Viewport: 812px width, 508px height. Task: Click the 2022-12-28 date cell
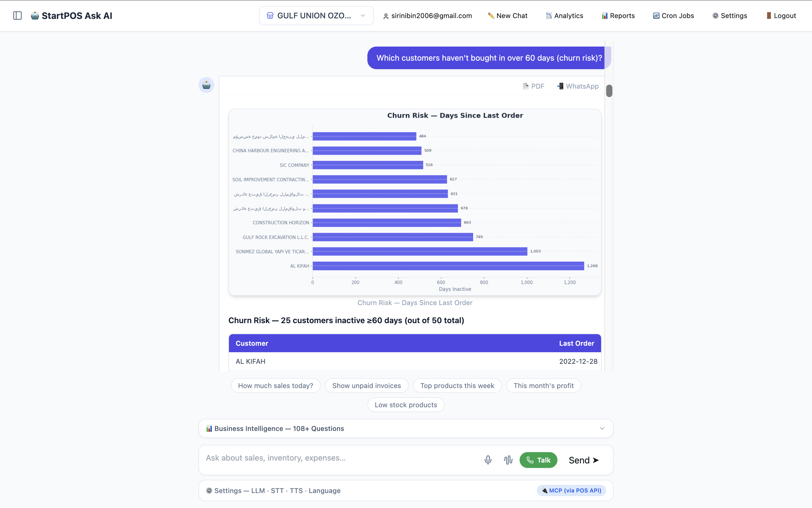tap(578, 362)
